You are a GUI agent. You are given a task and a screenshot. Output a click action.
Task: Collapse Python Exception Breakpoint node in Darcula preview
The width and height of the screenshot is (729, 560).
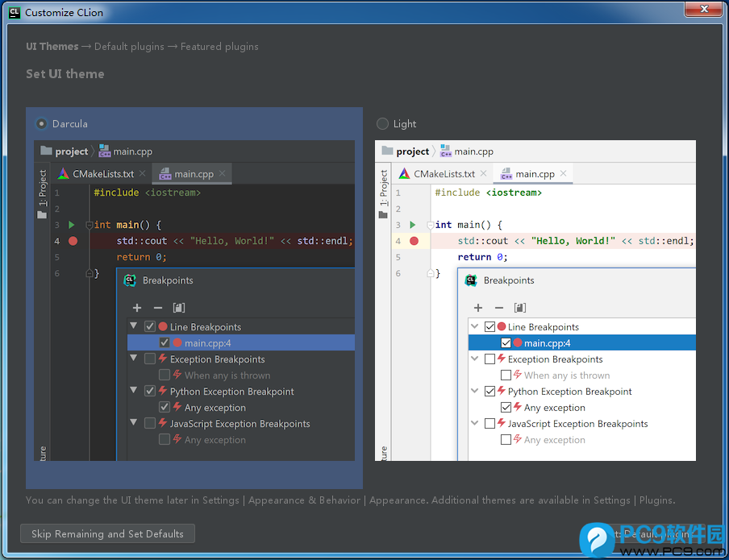134,390
